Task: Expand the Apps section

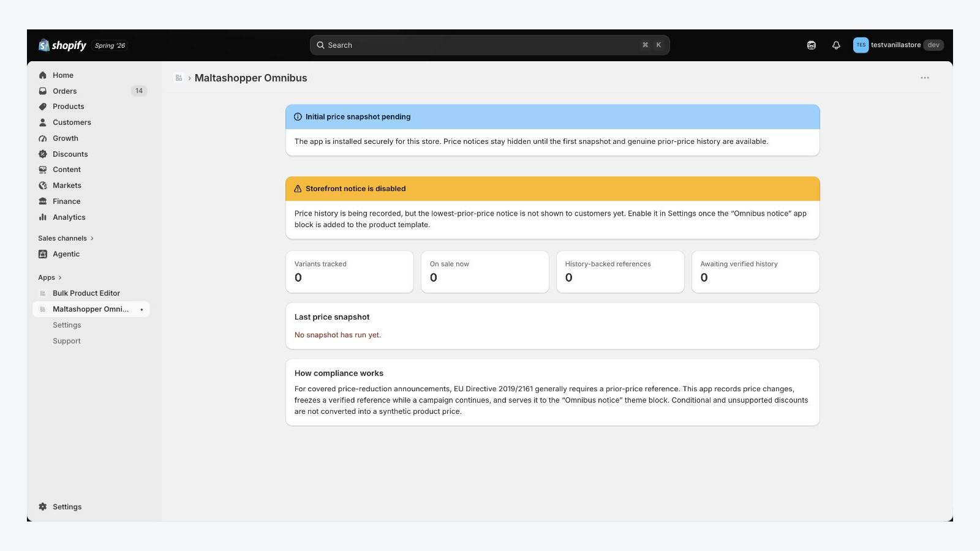Action: pos(50,277)
